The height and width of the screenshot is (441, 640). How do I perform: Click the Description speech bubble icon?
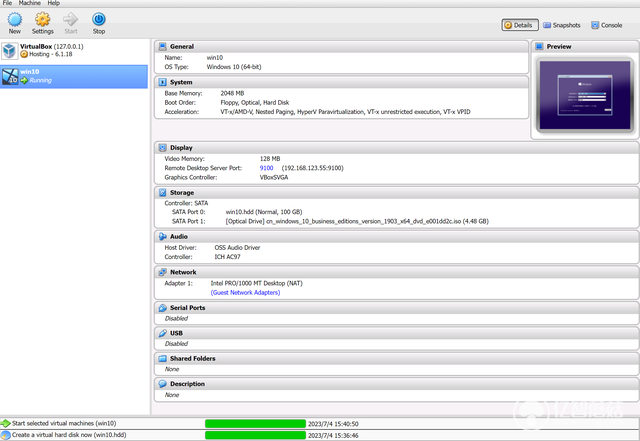point(162,384)
